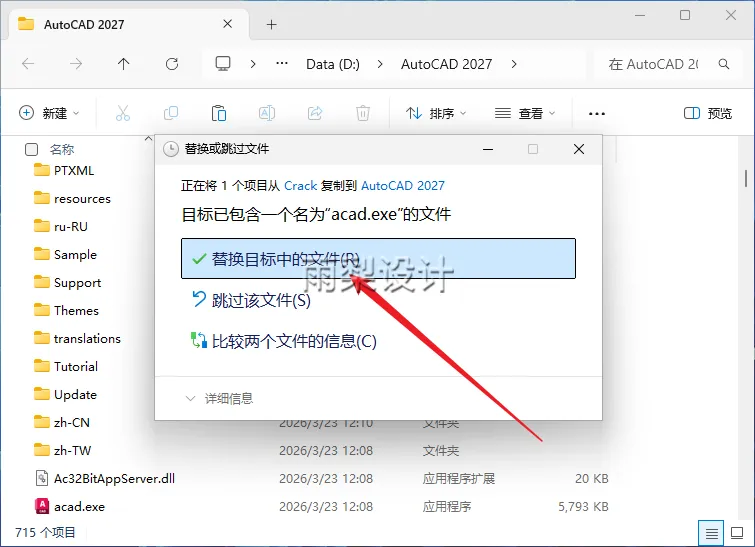Expand the details (详细信息) section
This screenshot has height=547, width=755.
tap(220, 398)
